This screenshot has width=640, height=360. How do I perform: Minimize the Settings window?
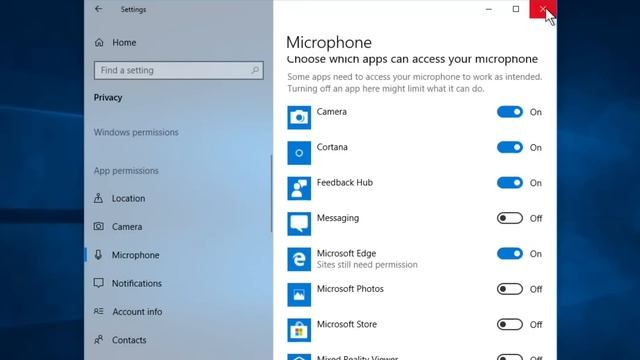click(489, 9)
